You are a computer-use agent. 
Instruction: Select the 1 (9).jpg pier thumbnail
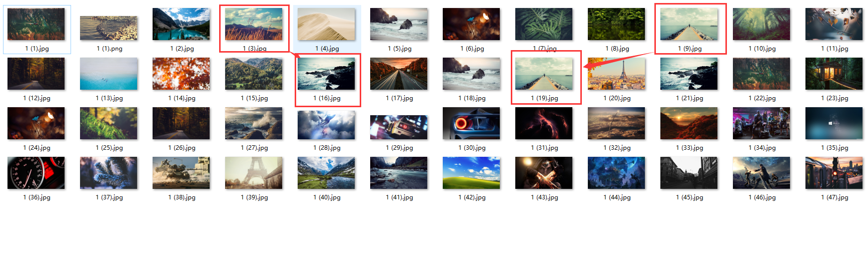tap(689, 24)
